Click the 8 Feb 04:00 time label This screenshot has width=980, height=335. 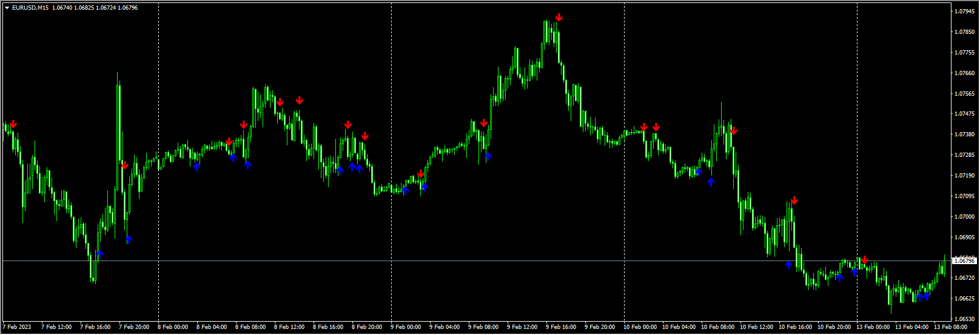point(212,327)
